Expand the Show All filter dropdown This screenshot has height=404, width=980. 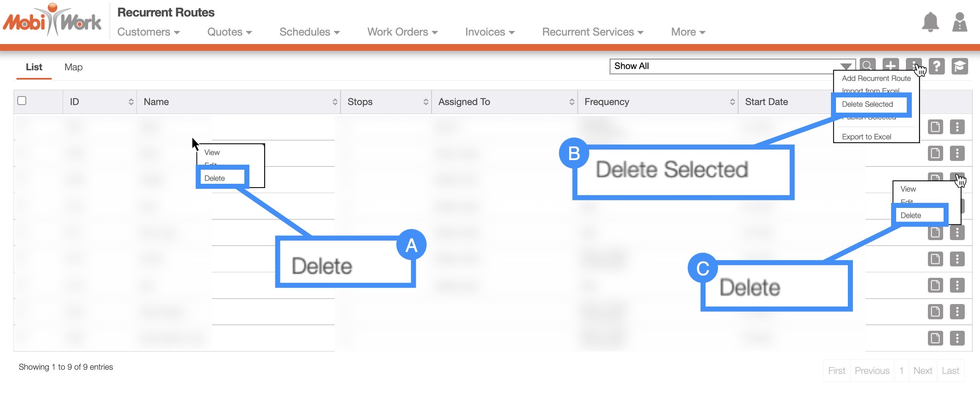pos(732,66)
